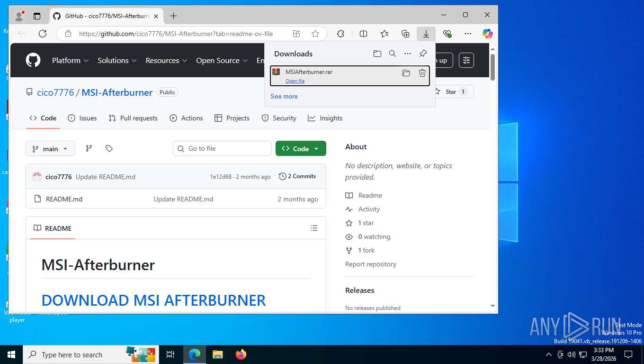Viewport: 644px width, 364px height.
Task: Focus the Go to file field
Action: pyautogui.click(x=222, y=148)
